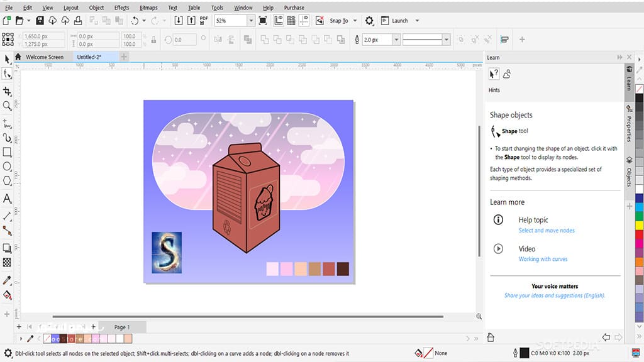Select the Freehand tool
644x362 pixels.
click(x=7, y=123)
